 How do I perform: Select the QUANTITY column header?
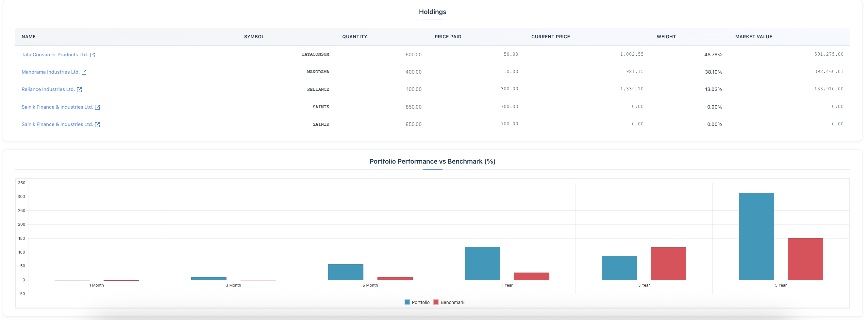click(355, 37)
